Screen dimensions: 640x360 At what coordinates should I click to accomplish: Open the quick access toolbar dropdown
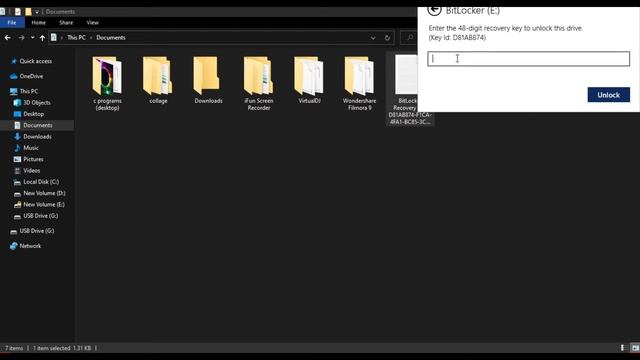point(37,12)
